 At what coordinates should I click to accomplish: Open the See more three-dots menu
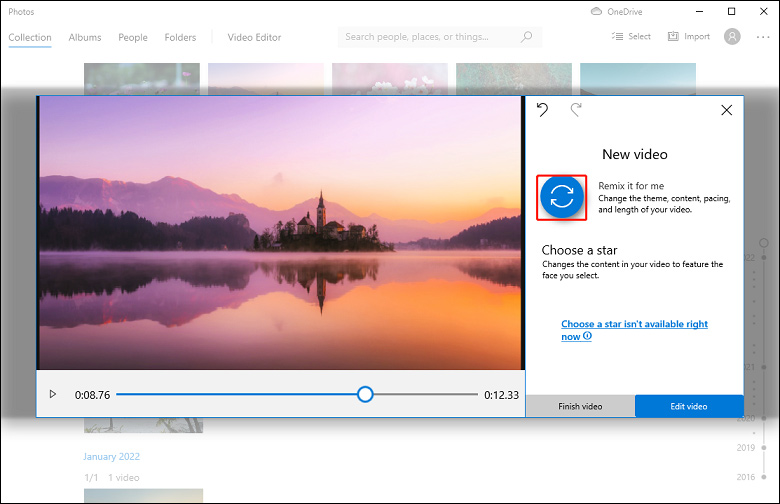(x=763, y=37)
